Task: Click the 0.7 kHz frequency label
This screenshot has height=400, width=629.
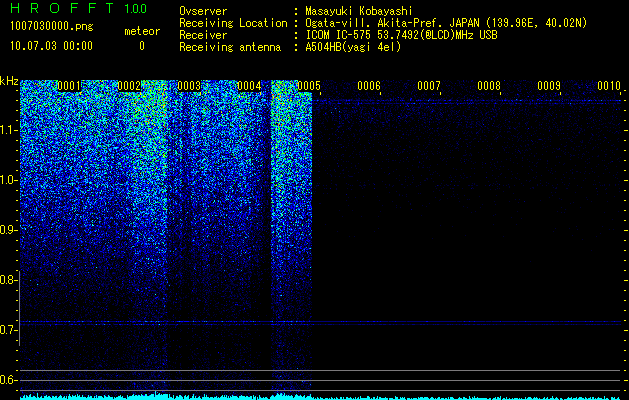Action: [x=8, y=330]
